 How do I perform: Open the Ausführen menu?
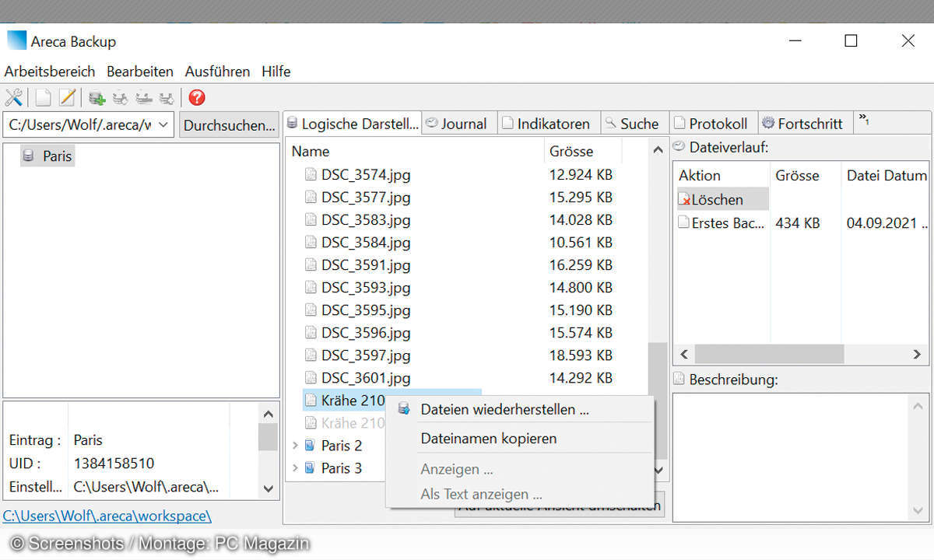click(217, 72)
